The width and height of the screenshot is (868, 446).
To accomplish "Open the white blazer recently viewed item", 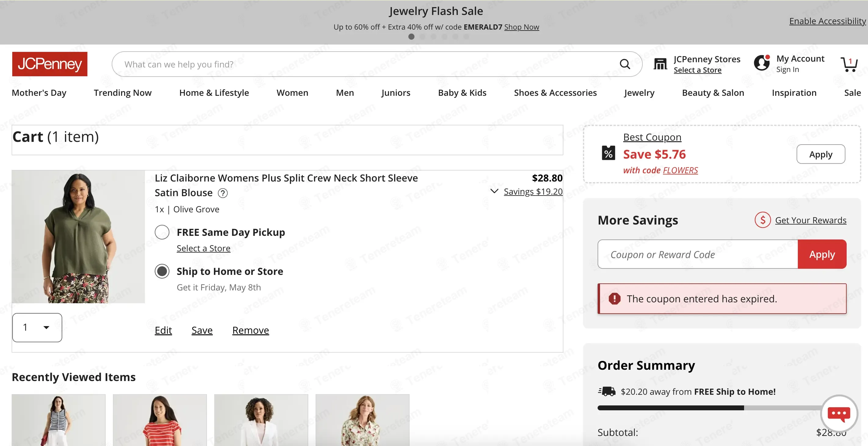I will [261, 420].
